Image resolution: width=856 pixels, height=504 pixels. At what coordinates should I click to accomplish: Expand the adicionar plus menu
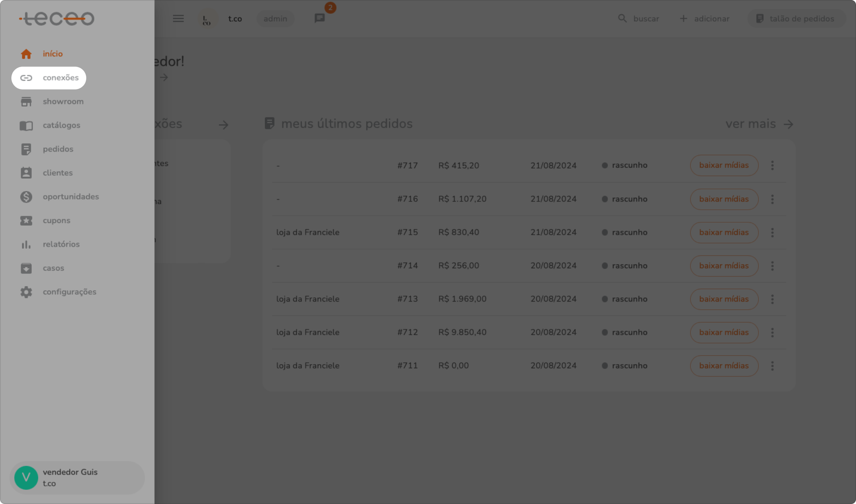[x=705, y=19]
